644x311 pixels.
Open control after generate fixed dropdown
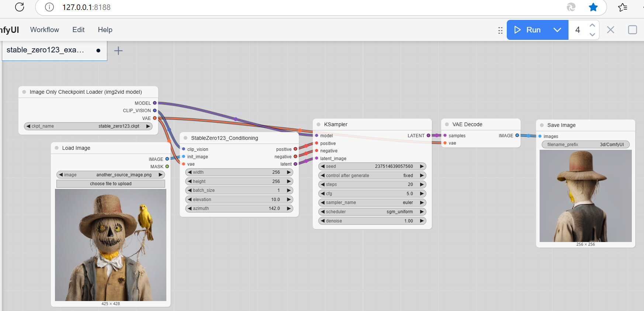click(372, 176)
